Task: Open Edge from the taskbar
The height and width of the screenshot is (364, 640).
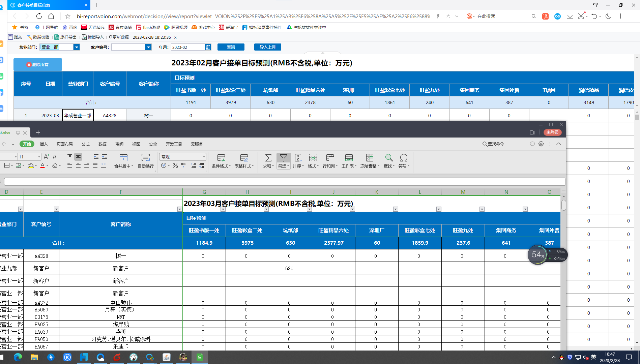Action: (18, 357)
